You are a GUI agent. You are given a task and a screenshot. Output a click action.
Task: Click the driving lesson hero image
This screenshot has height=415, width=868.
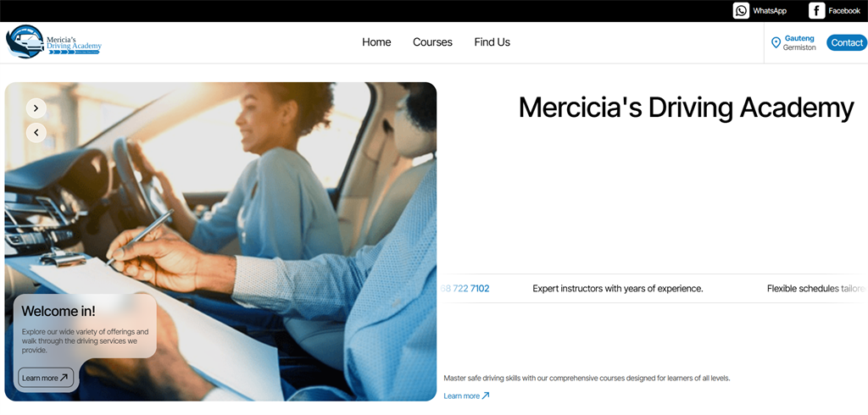tap(221, 242)
